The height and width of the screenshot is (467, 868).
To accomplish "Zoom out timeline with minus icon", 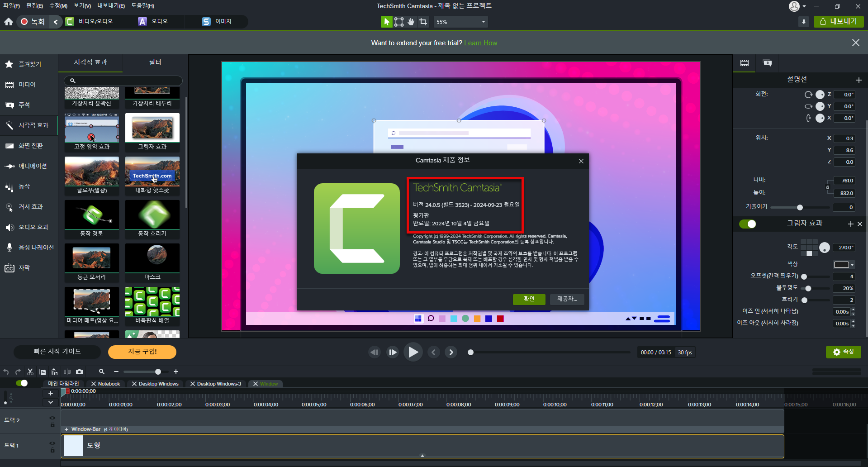I will (x=116, y=372).
